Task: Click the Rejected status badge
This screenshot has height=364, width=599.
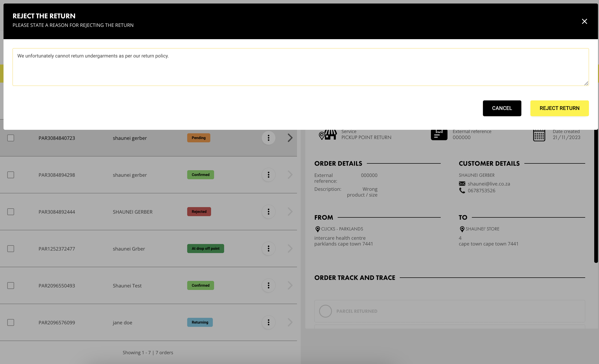Action: coord(199,212)
